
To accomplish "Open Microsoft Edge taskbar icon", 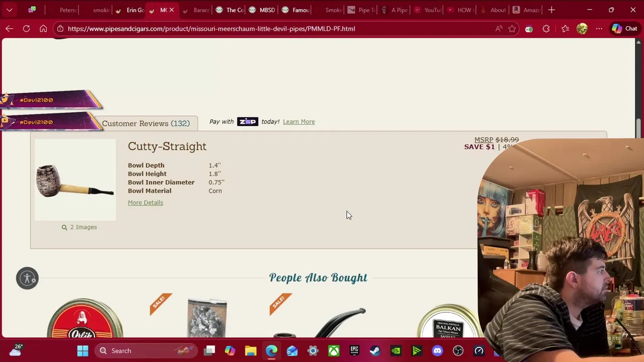I will [x=271, y=351].
